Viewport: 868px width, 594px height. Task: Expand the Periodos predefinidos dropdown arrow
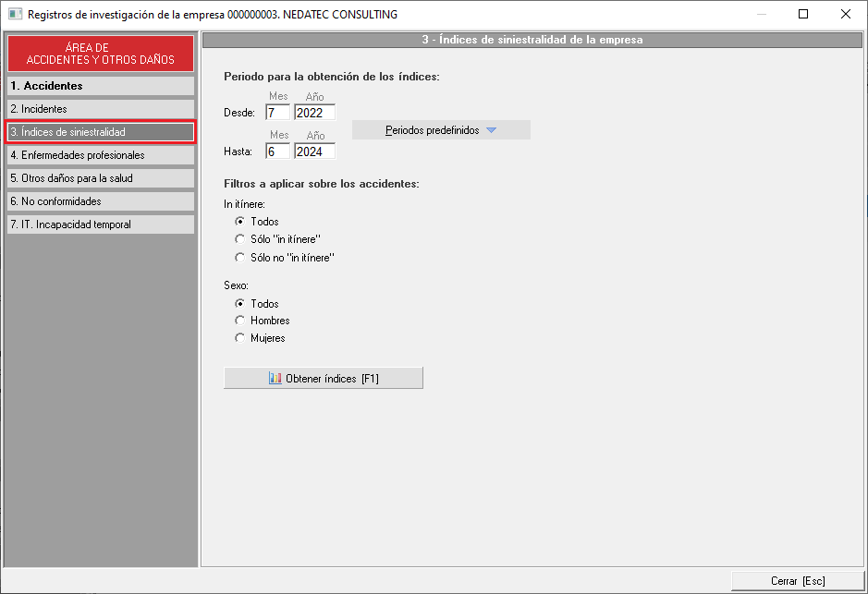[x=491, y=130]
